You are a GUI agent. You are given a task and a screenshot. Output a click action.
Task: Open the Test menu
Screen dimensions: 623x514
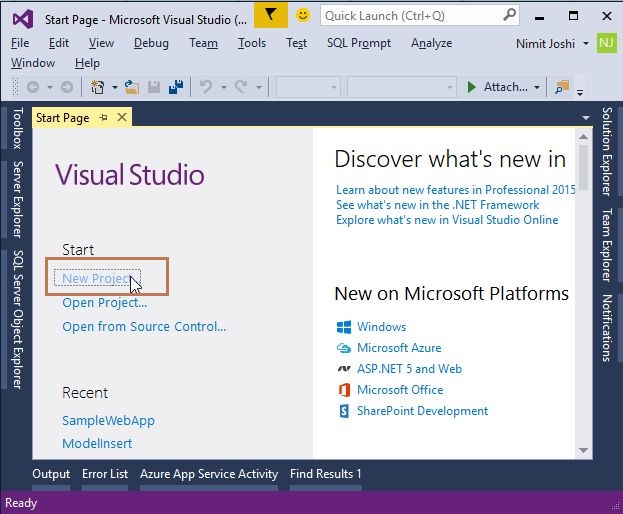click(296, 43)
